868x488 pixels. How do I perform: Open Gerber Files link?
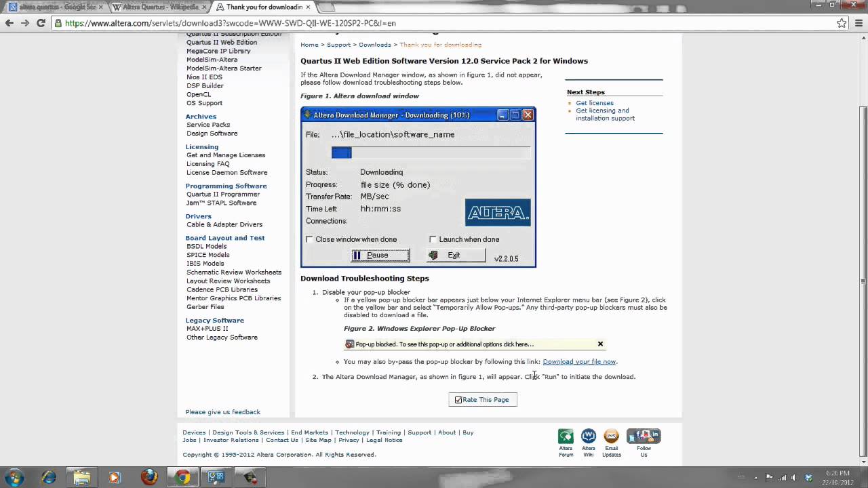[205, 307]
